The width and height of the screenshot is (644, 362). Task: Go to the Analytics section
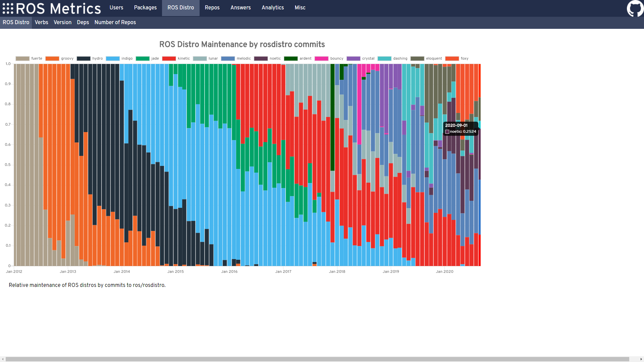point(273,7)
